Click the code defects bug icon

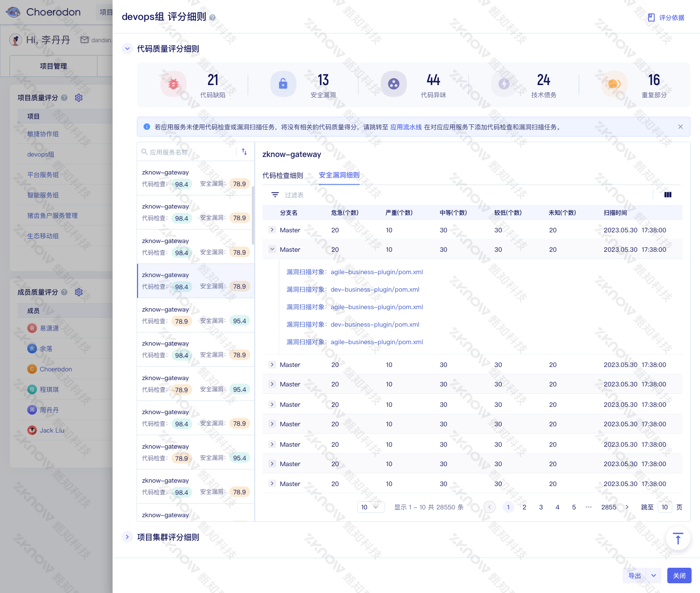click(x=173, y=84)
